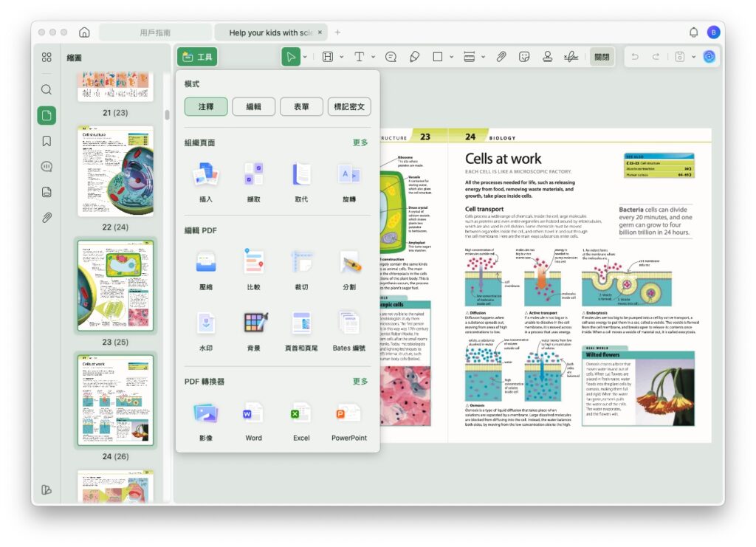Open the shape rectangle tool dropdown arrow

[450, 57]
